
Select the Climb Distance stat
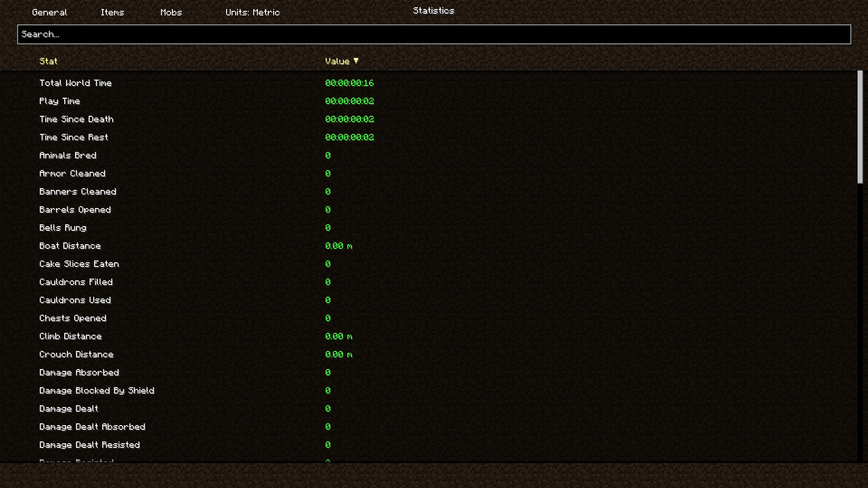(71, 336)
